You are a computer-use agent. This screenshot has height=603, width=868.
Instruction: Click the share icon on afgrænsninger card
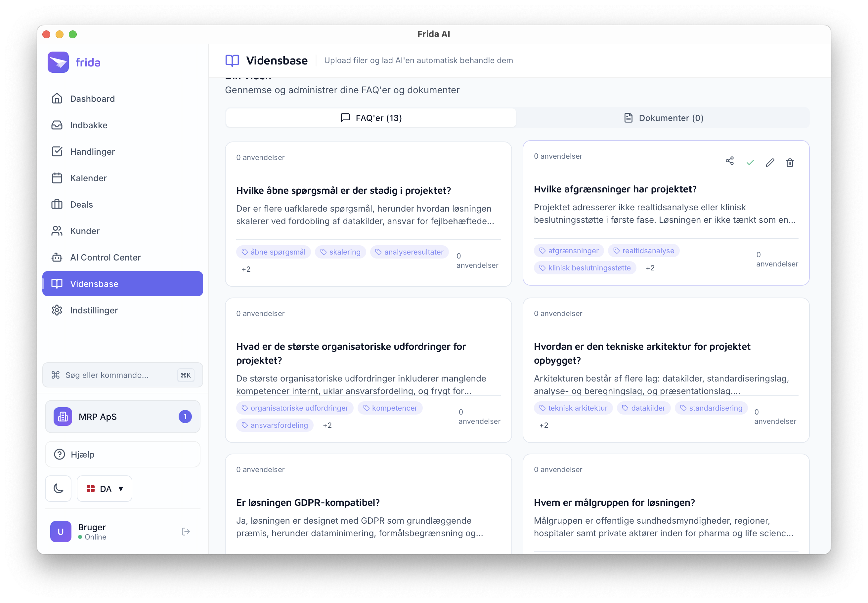click(729, 161)
